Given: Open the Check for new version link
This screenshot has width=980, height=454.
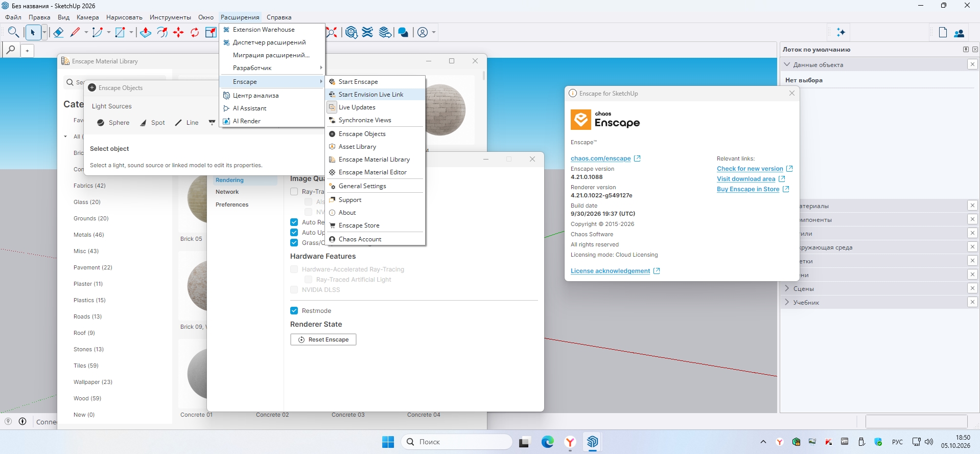Looking at the screenshot, I should point(750,169).
